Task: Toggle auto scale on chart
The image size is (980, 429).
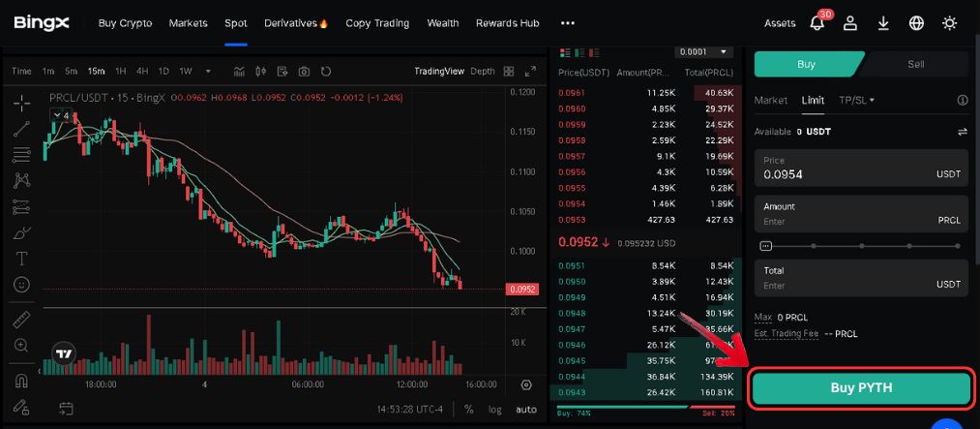Action: click(526, 410)
